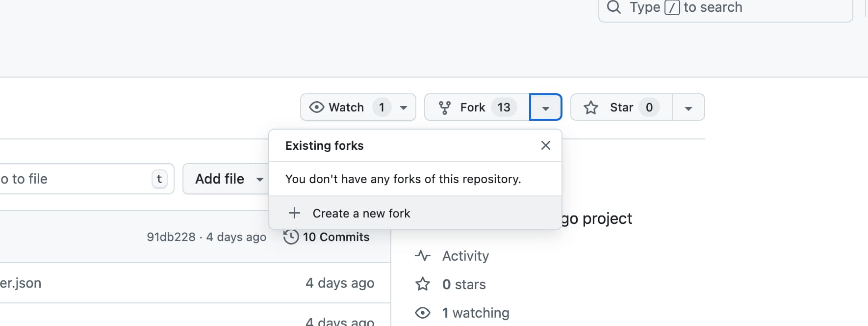Open the Add file dropdown
The width and height of the screenshot is (868, 326).
coord(229,179)
